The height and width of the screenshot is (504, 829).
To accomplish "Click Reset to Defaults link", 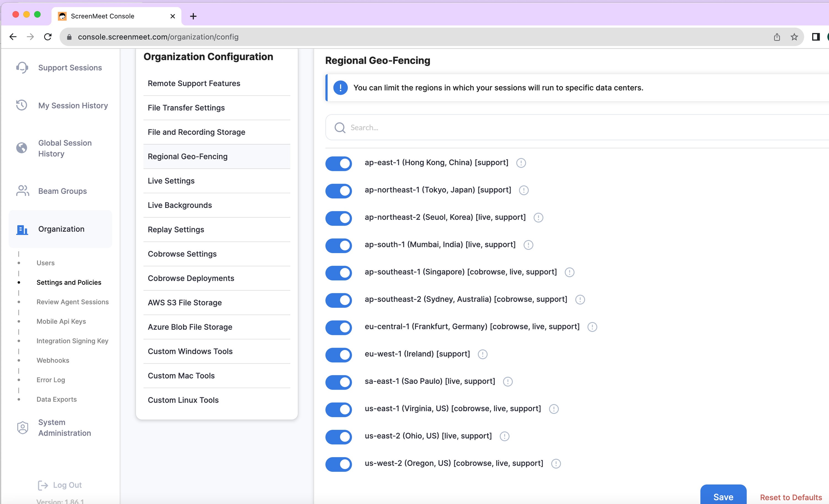I will tap(791, 497).
